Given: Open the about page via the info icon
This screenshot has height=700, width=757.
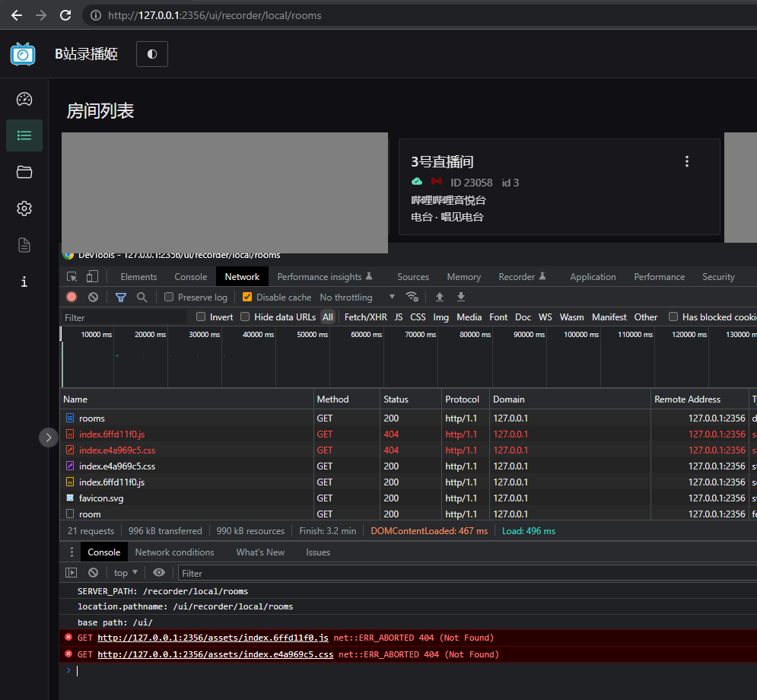Looking at the screenshot, I should pyautogui.click(x=24, y=282).
